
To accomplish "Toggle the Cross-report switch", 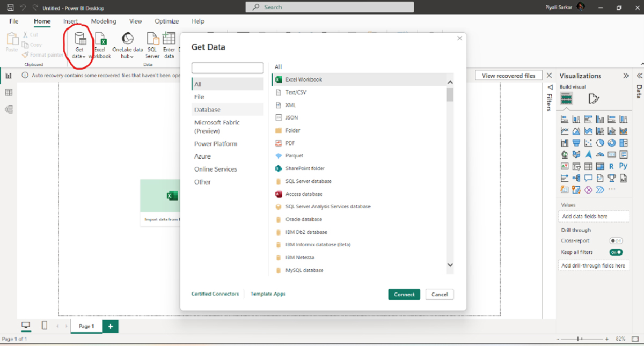I will pos(616,241).
